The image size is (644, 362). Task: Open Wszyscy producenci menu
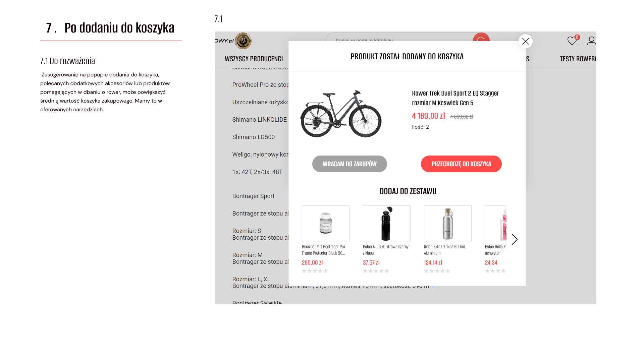click(x=254, y=59)
